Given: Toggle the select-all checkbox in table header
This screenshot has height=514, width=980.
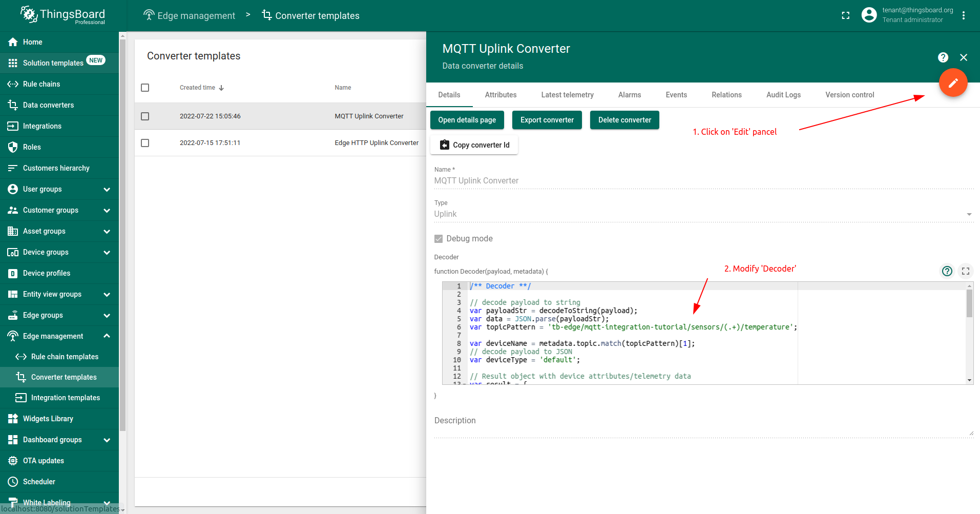Looking at the screenshot, I should pos(145,88).
